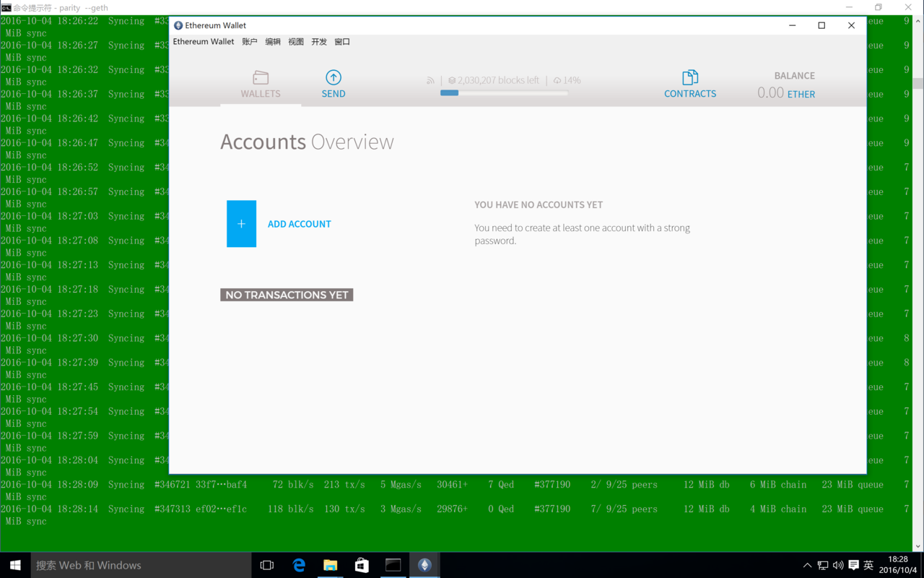Click the SEND label in the header
The width and height of the screenshot is (924, 578).
click(x=334, y=94)
